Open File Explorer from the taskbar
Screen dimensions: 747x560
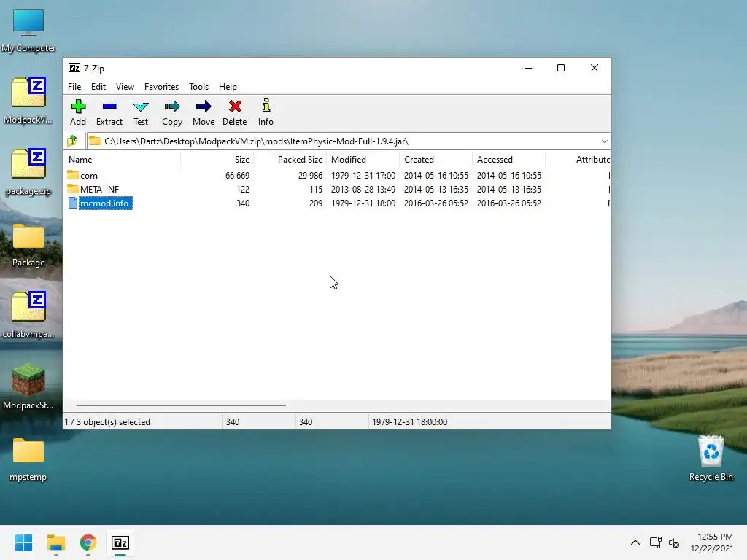pyautogui.click(x=55, y=542)
